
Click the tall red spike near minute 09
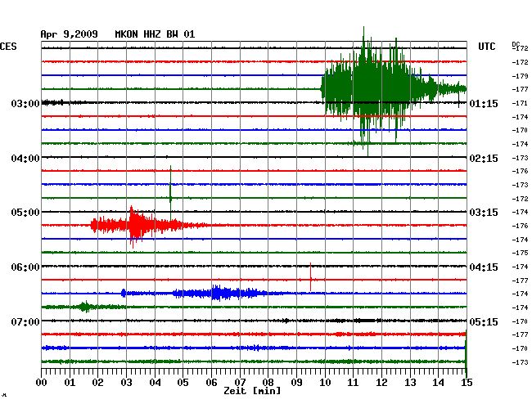point(310,277)
